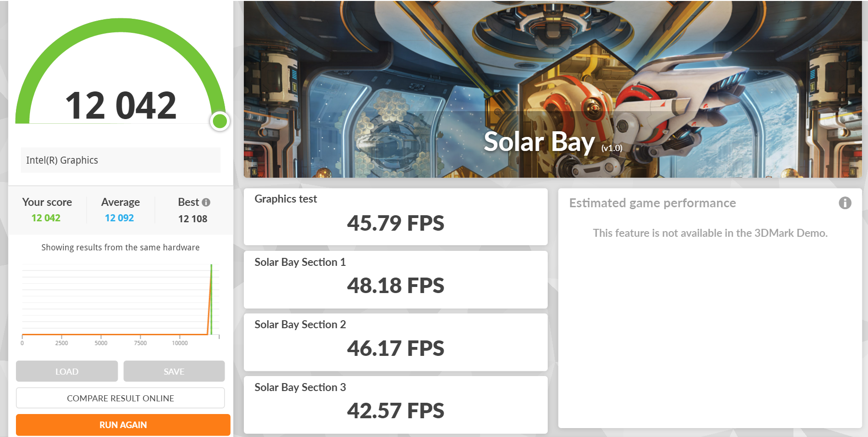868x437 pixels.
Task: Click the Estimated game performance heading
Action: [652, 203]
